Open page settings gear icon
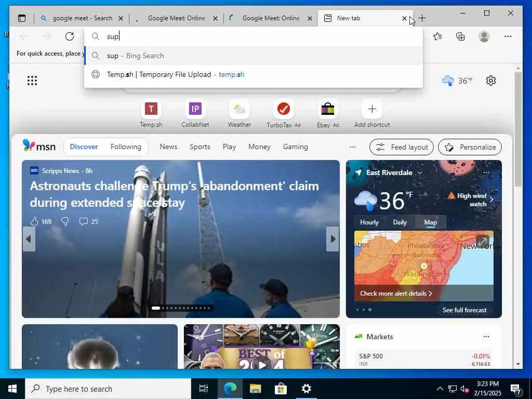This screenshot has height=399, width=532. 491,81
